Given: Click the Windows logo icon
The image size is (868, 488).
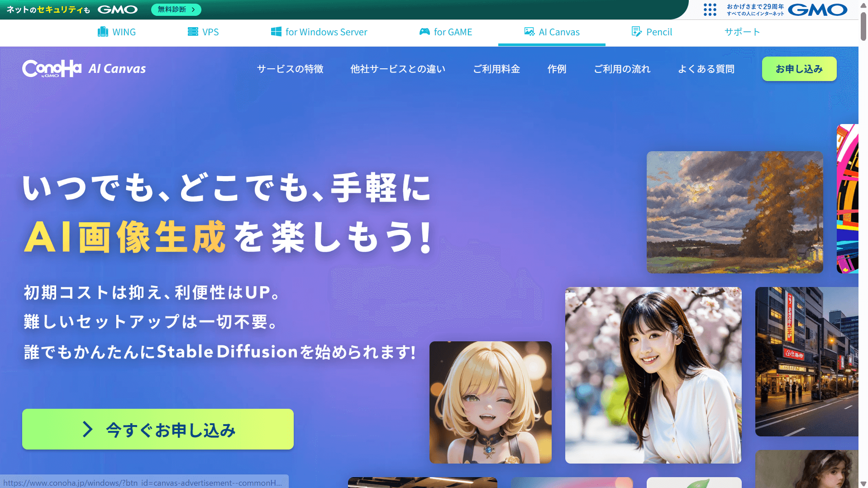Looking at the screenshot, I should click(x=276, y=32).
